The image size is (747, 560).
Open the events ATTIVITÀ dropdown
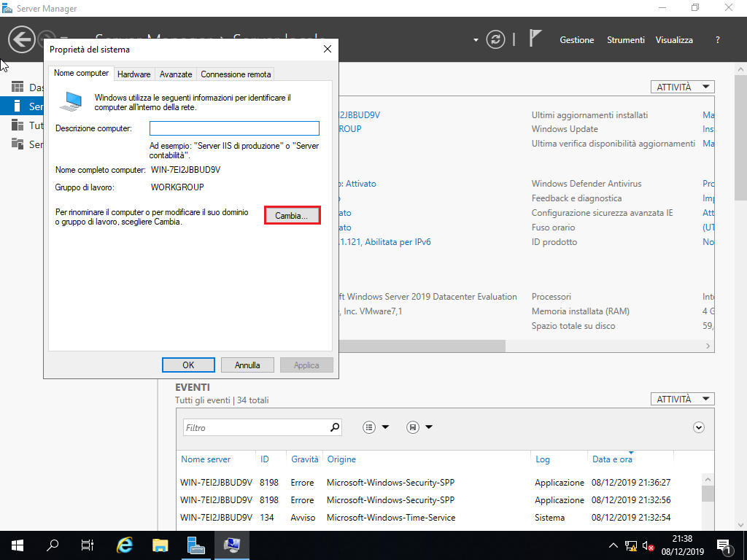[683, 399]
